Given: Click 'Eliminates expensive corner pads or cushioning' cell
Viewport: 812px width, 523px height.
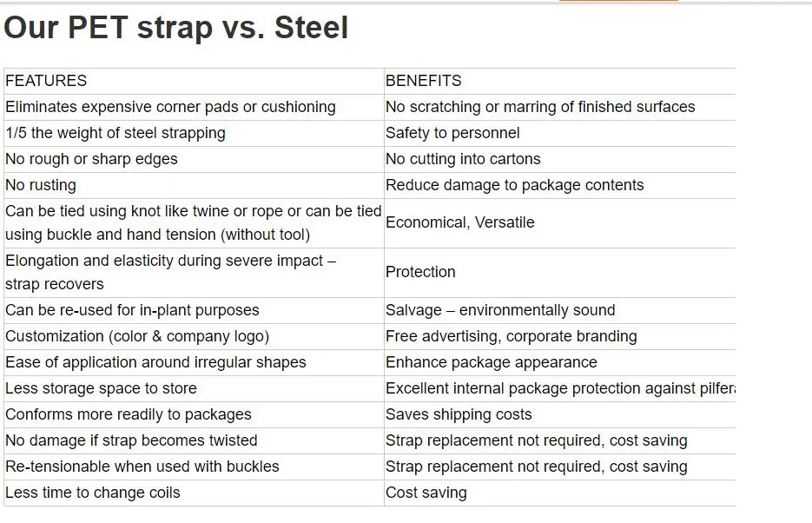Looking at the screenshot, I should click(x=194, y=107).
